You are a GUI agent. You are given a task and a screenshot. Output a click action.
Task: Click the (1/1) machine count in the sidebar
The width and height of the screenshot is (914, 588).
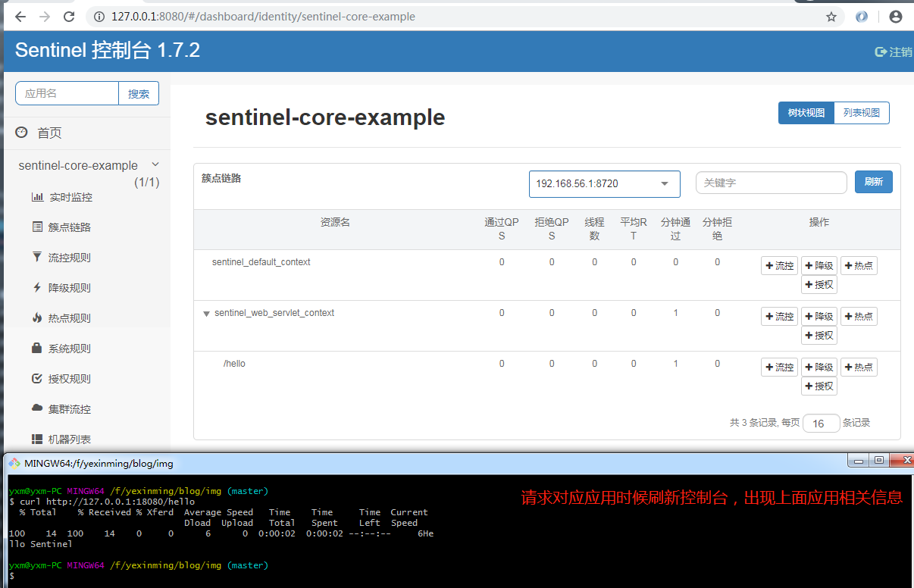[x=147, y=182]
